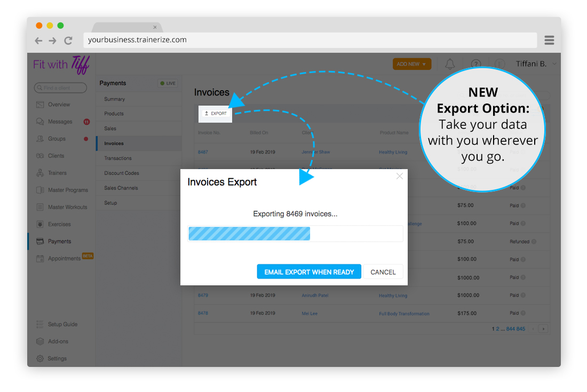Screen dimensions: 587x392
Task: Toggle the Payments LIVE mode badge
Action: pos(168,83)
